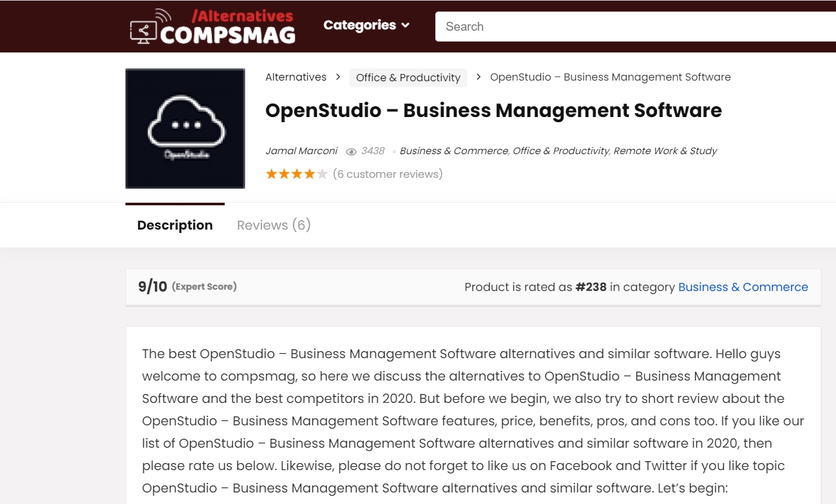Go to Alternatives breadcrumb link
Image resolution: width=836 pixels, height=504 pixels.
point(296,77)
